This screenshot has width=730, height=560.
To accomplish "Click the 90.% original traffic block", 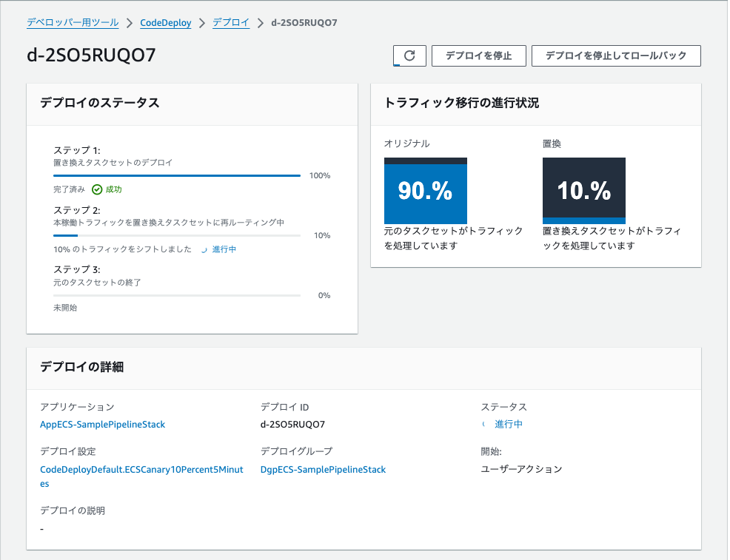I will click(426, 191).
